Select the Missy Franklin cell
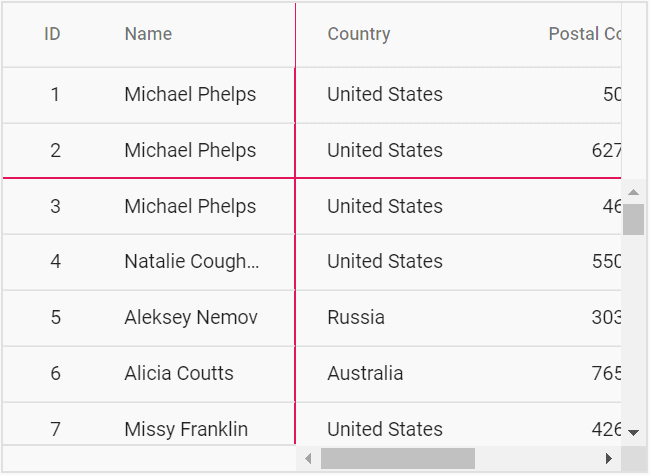Screen dimensions: 650x475 pyautogui.click(x=186, y=429)
